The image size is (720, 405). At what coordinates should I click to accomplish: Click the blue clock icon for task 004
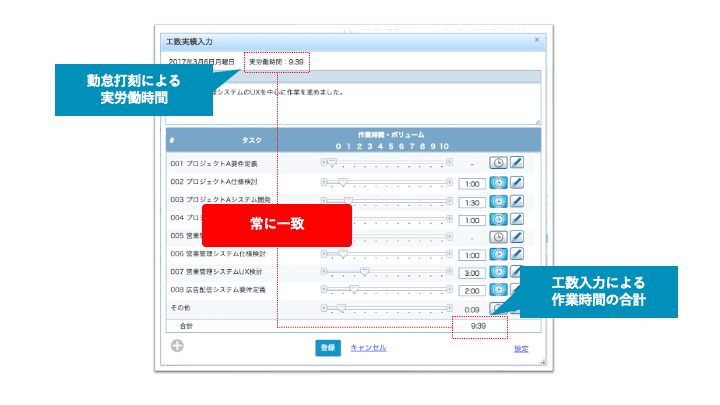[497, 218]
